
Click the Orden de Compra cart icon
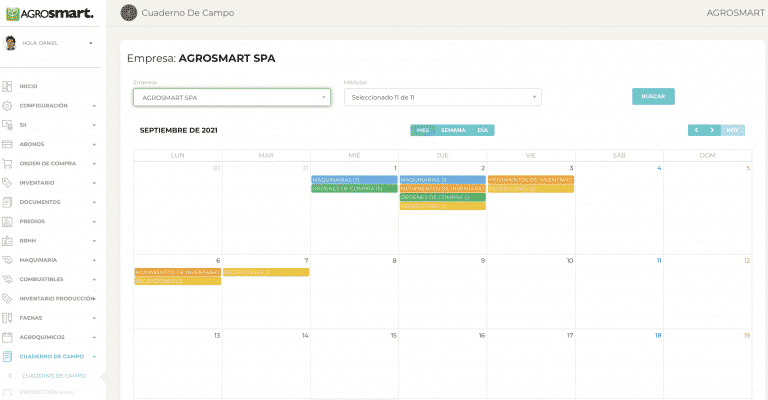pyautogui.click(x=7, y=164)
